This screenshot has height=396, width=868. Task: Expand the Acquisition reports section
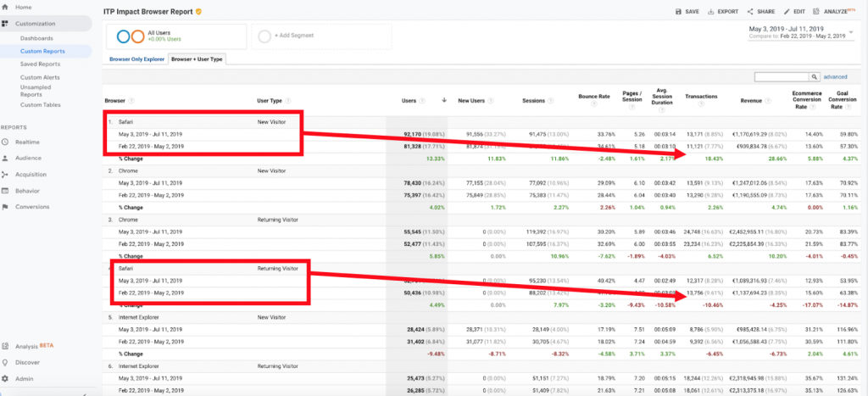(x=31, y=174)
